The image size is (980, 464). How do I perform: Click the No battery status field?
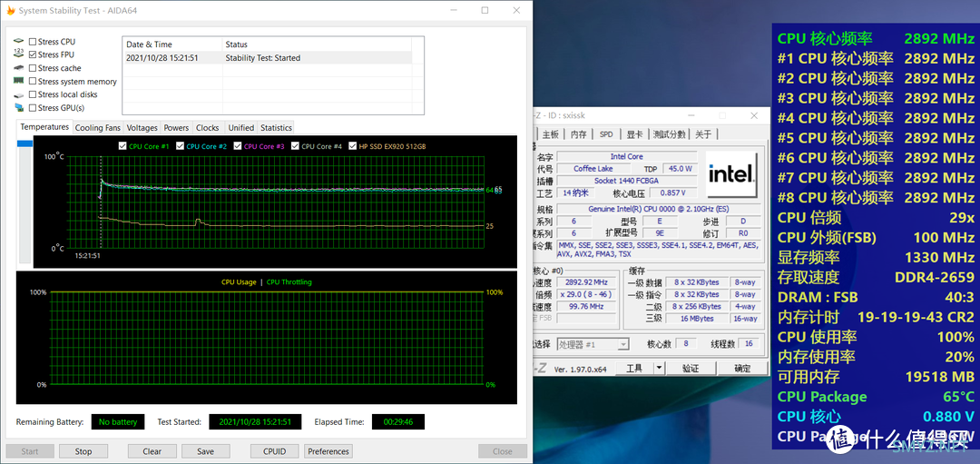[x=118, y=421]
